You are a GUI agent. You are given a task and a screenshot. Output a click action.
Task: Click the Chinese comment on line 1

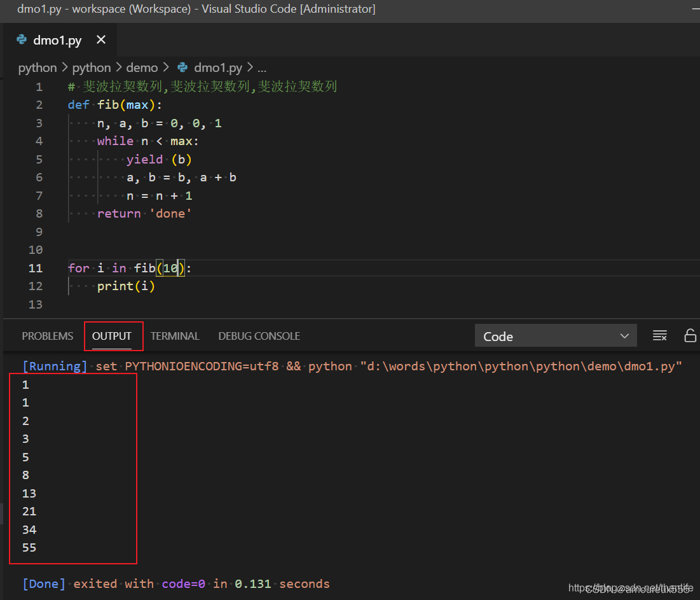202,87
